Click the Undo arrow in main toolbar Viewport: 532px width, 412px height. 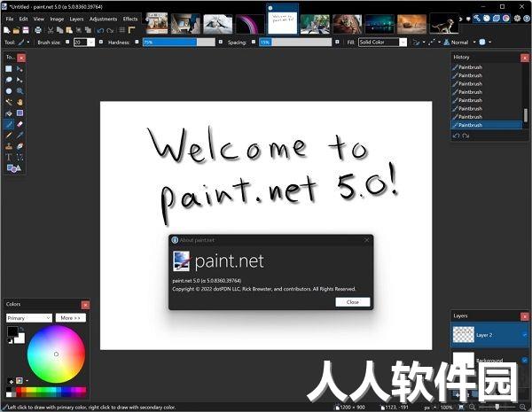coord(100,30)
